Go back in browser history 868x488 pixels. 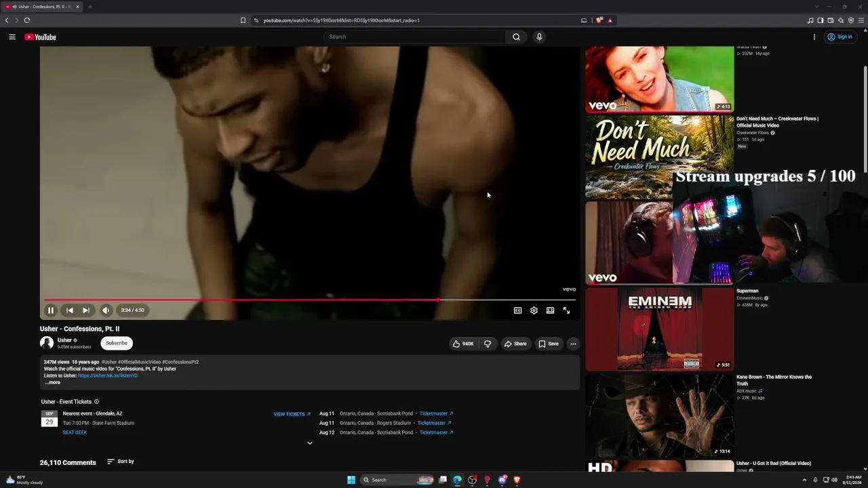pos(7,20)
